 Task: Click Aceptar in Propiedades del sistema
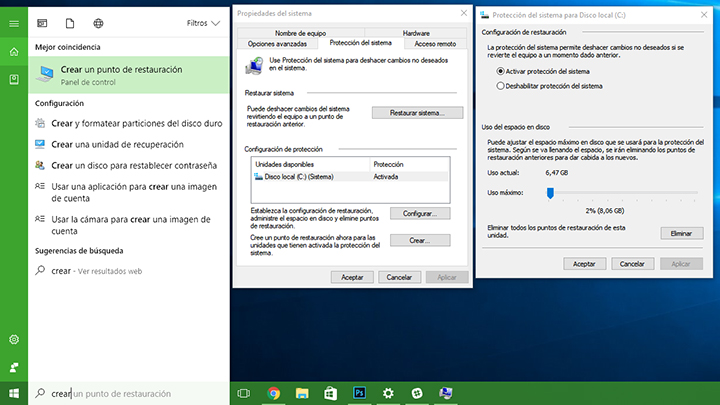tap(352, 277)
